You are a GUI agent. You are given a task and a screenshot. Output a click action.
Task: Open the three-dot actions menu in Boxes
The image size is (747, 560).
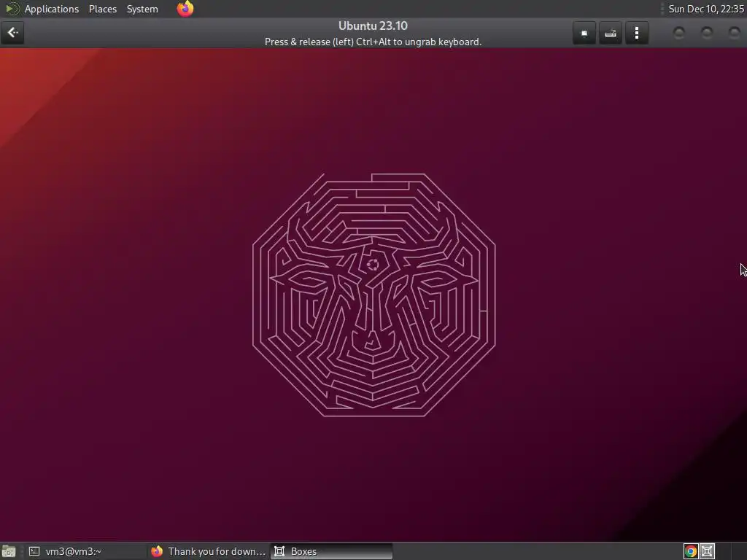tap(636, 34)
